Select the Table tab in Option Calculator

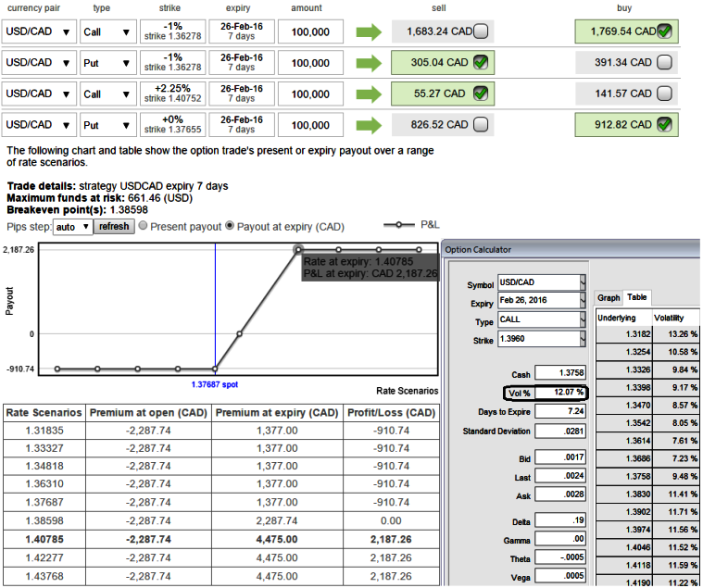637,297
